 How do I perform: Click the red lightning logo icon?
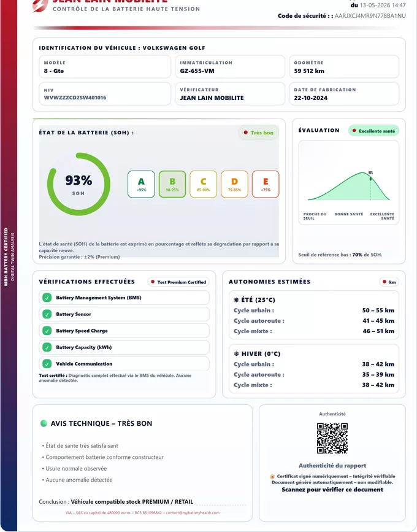click(40, 5)
